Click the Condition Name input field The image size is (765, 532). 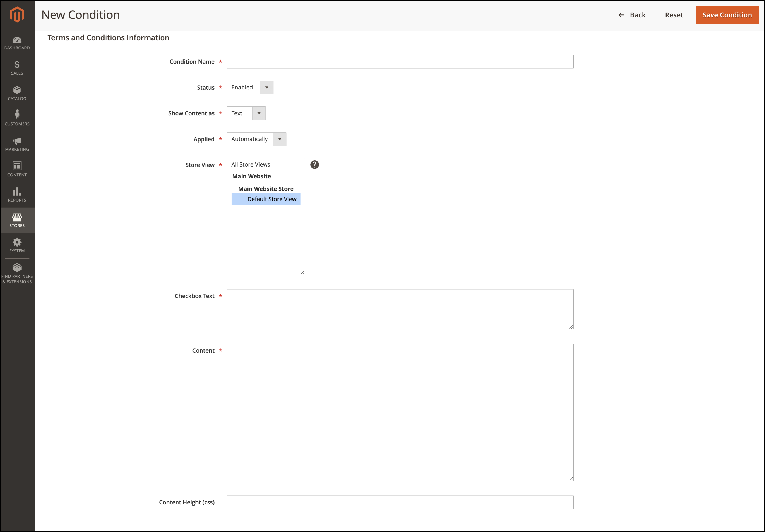point(400,61)
